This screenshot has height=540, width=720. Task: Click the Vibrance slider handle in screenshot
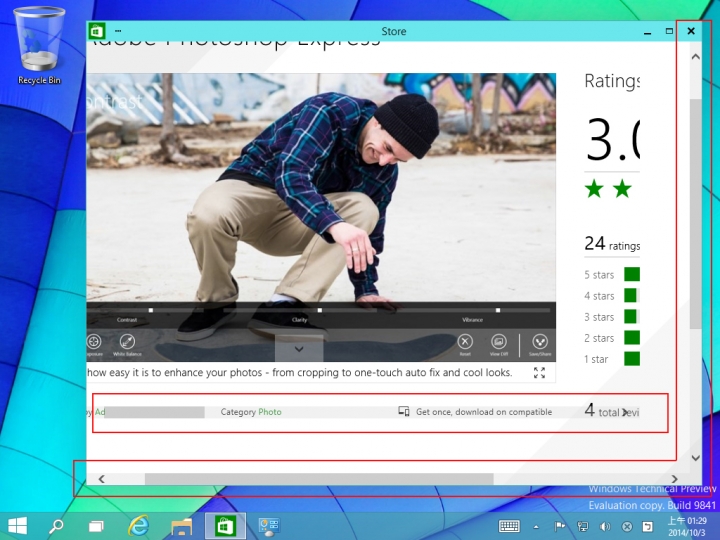pyautogui.click(x=498, y=310)
